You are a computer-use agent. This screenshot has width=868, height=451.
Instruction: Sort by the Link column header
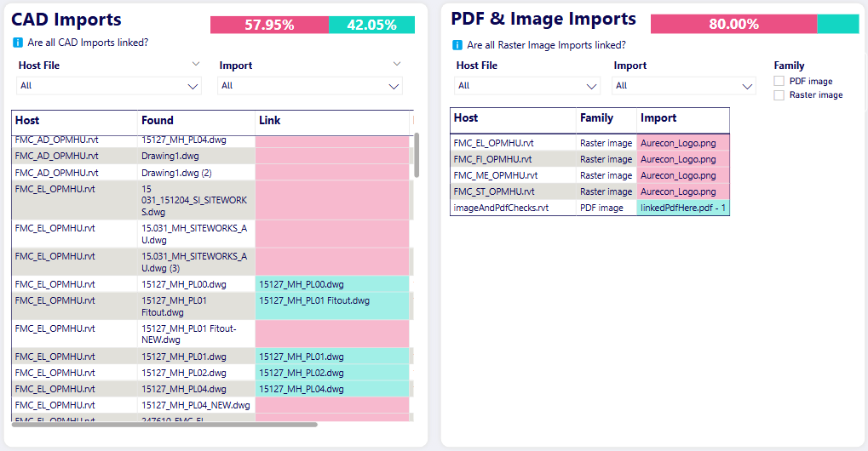pos(332,121)
